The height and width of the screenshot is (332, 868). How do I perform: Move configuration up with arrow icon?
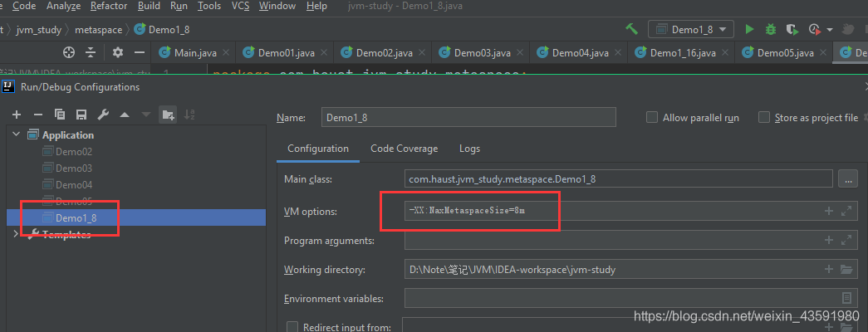tap(125, 115)
